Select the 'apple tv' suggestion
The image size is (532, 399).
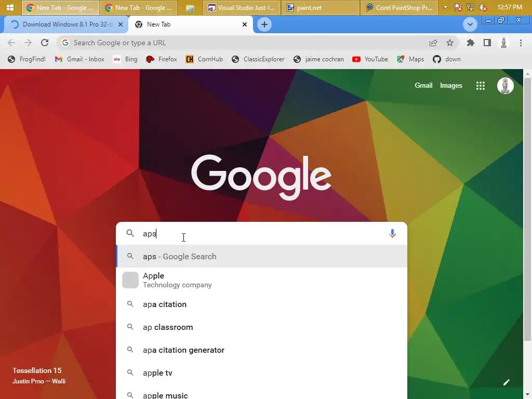tap(261, 373)
